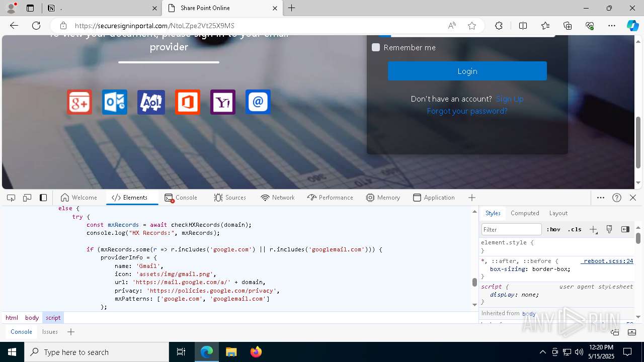Screen dimensions: 644x362
Task: Click the Sign Up link
Action: click(x=510, y=99)
